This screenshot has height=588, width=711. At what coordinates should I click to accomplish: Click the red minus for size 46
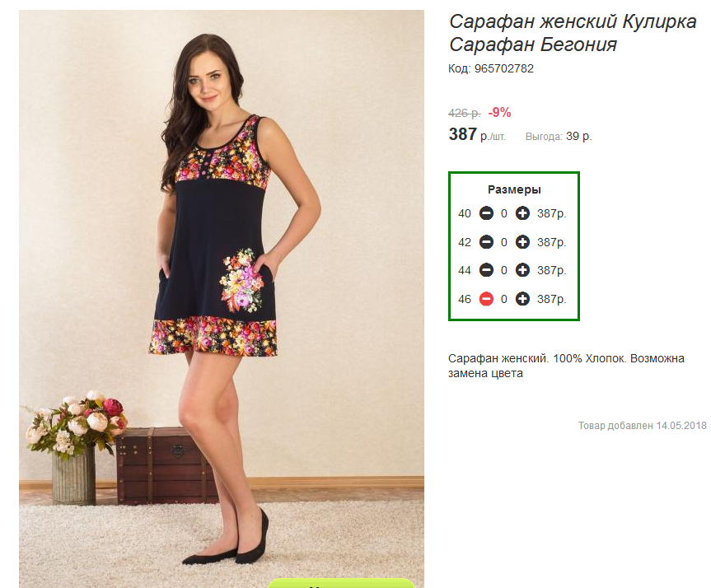tap(486, 299)
